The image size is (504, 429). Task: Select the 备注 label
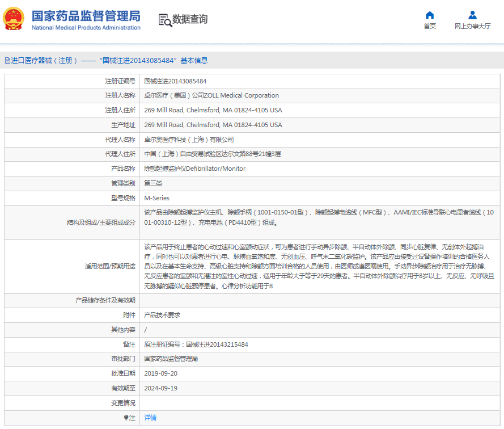pos(129,344)
